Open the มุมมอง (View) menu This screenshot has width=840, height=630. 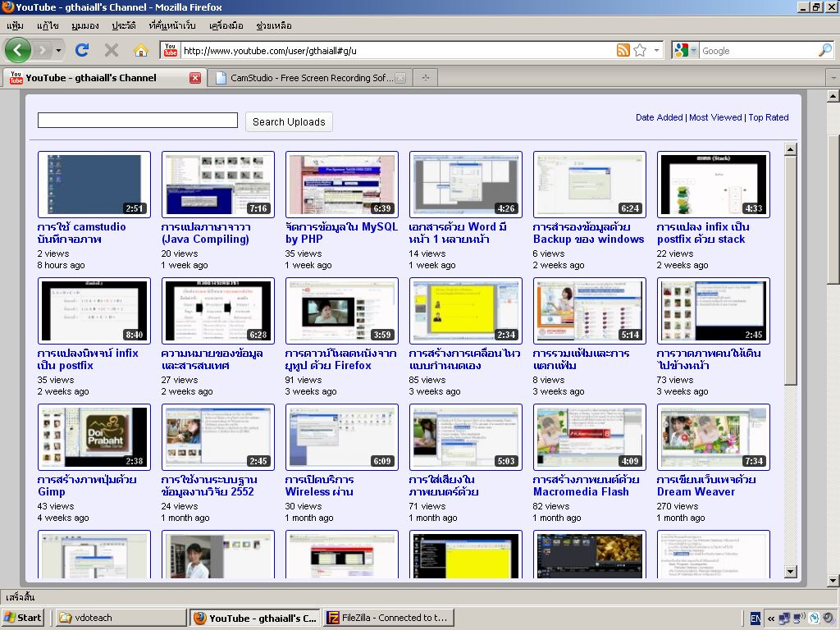[x=84, y=25]
